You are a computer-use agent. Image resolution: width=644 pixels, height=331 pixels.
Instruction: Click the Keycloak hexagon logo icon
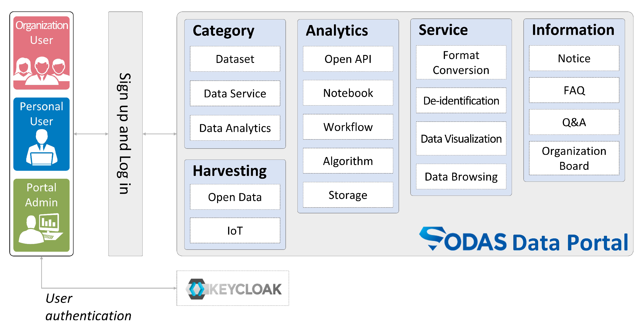(196, 289)
